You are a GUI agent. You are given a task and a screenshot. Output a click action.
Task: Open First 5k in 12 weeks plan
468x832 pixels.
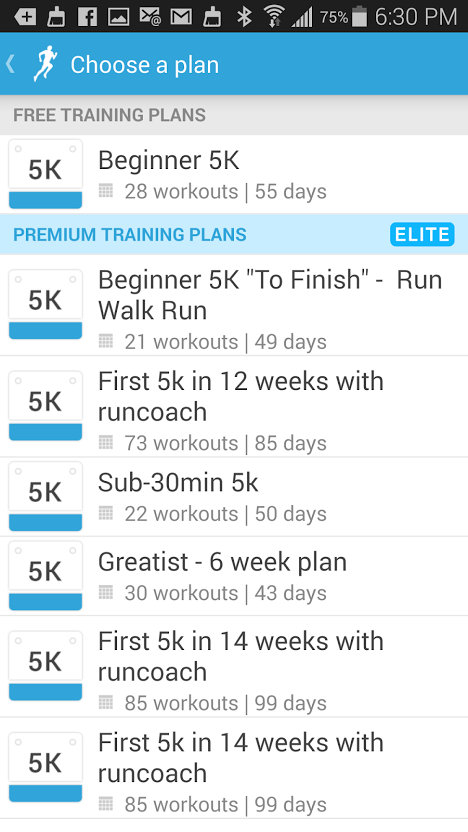(234, 406)
